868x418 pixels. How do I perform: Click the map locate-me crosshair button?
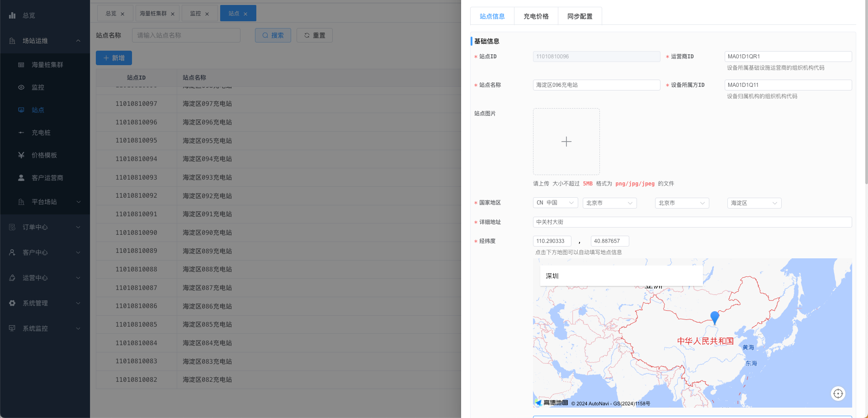pos(838,394)
